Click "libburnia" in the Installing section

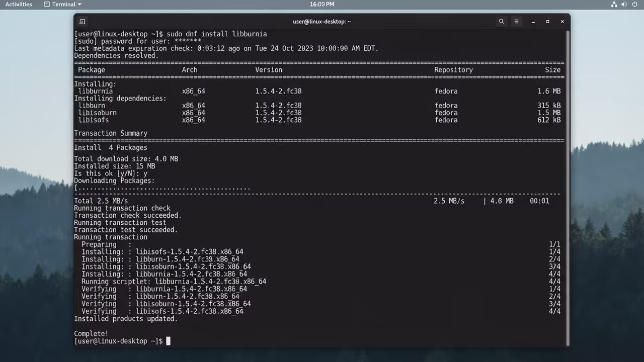(96, 92)
